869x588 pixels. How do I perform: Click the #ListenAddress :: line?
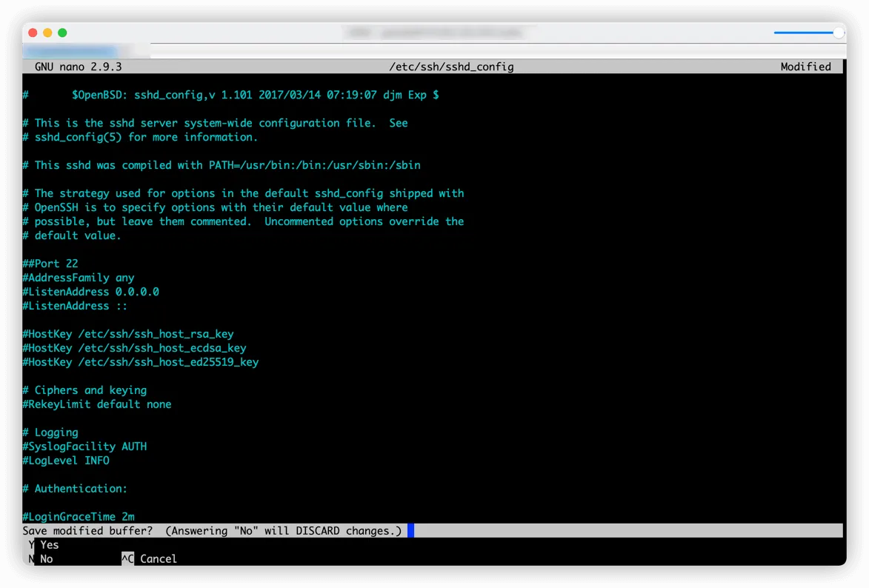(75, 306)
